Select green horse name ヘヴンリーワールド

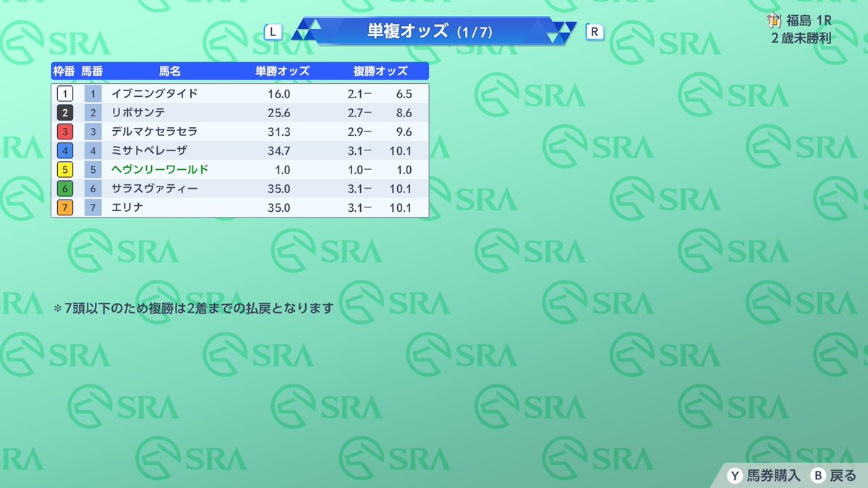coord(160,170)
